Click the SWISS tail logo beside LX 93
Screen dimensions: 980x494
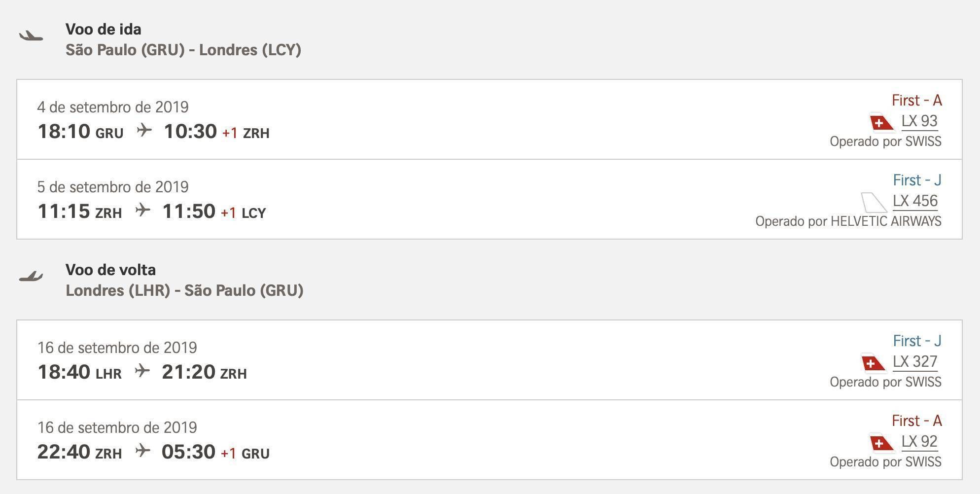coord(881,122)
